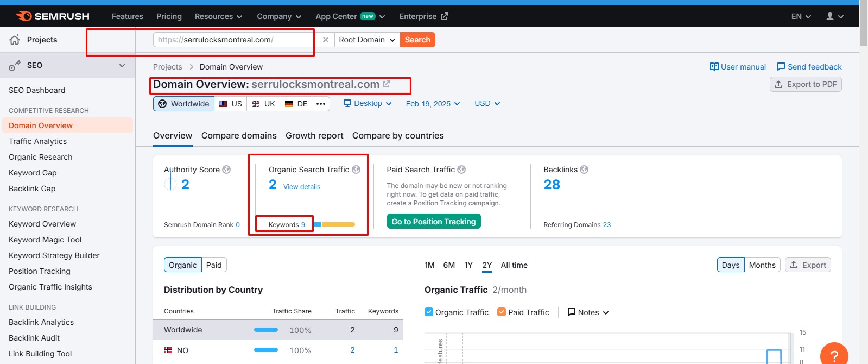Select Worldwide globe database button
The width and height of the screenshot is (868, 364).
(x=183, y=104)
